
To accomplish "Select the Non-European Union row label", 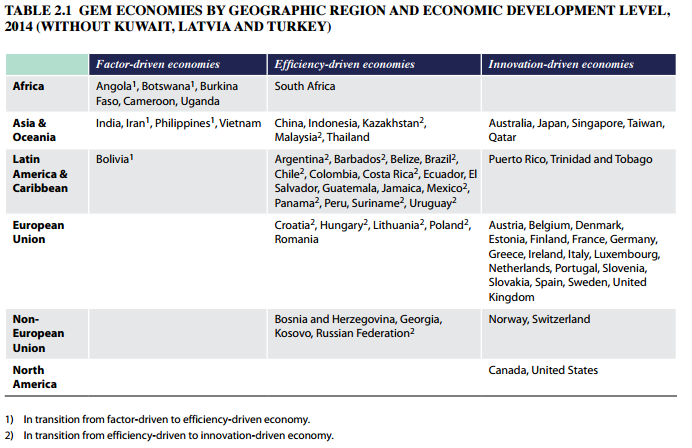I will [38, 334].
